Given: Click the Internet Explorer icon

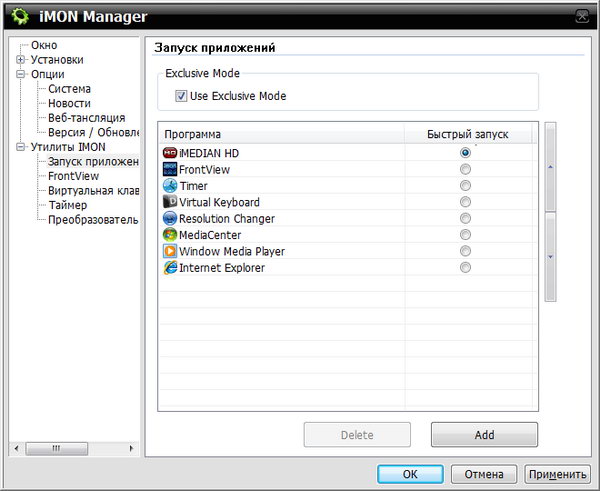Looking at the screenshot, I should point(170,268).
